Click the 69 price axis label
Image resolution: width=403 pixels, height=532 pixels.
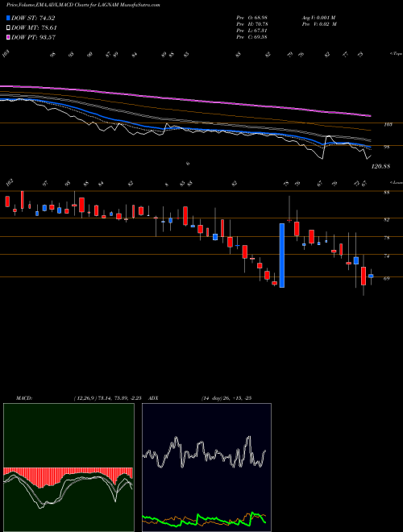386,279
